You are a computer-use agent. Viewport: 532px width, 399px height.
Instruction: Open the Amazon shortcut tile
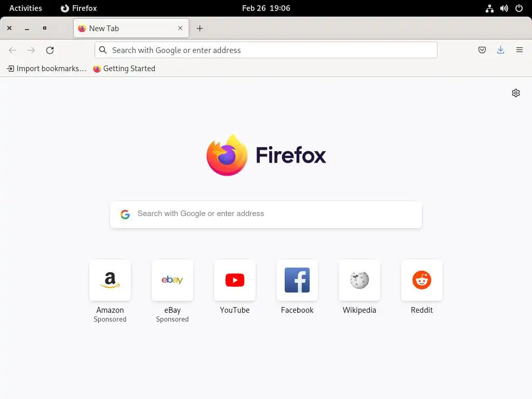click(110, 280)
